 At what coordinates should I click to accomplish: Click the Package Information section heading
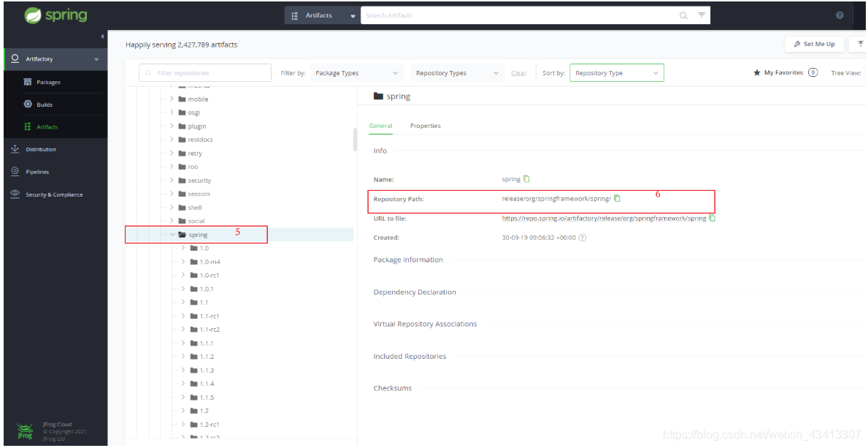pyautogui.click(x=408, y=259)
